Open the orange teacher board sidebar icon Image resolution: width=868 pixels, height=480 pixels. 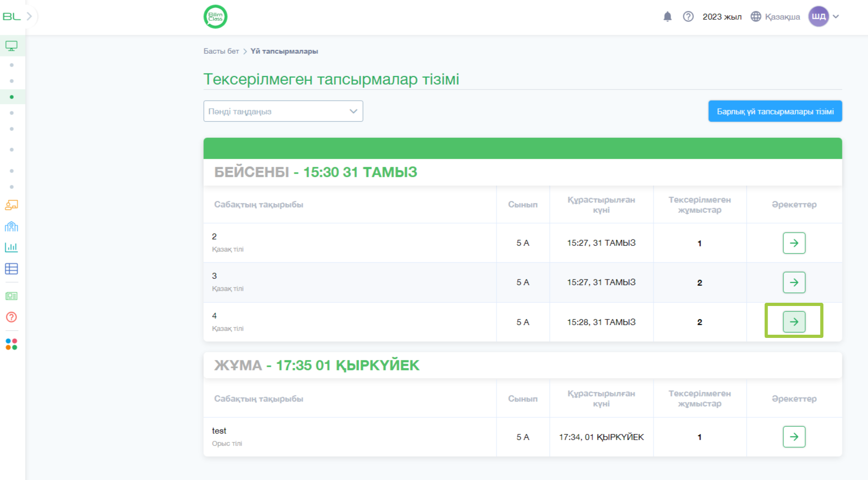pos(11,205)
